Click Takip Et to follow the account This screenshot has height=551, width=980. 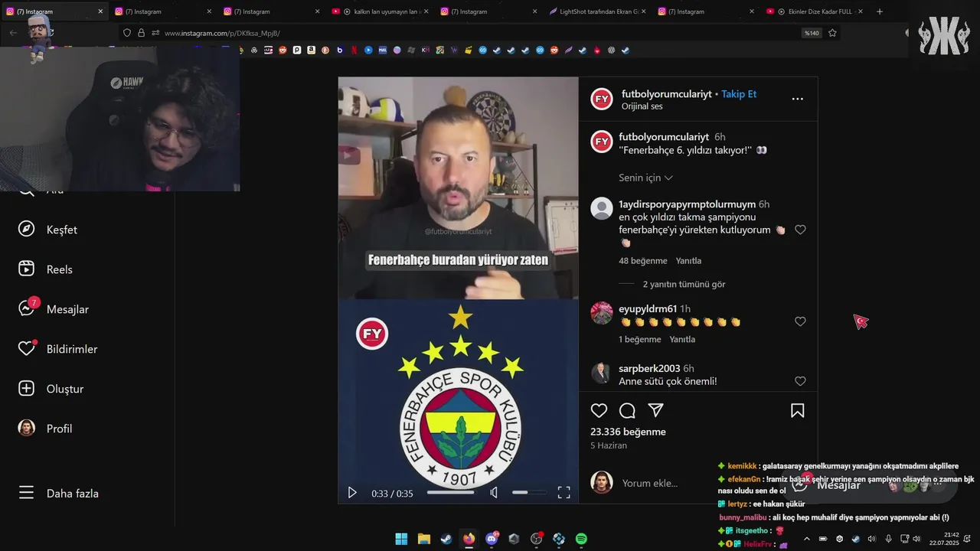coord(739,94)
